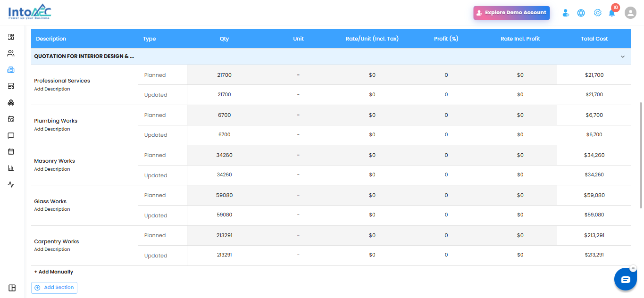Image resolution: width=644 pixels, height=298 pixels.
Task: Select the Carpentry Works item name
Action: pos(57,241)
